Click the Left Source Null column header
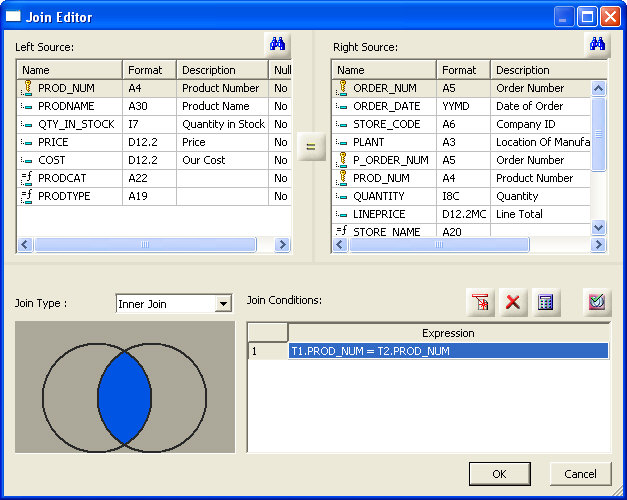The image size is (627, 500). pos(280,70)
